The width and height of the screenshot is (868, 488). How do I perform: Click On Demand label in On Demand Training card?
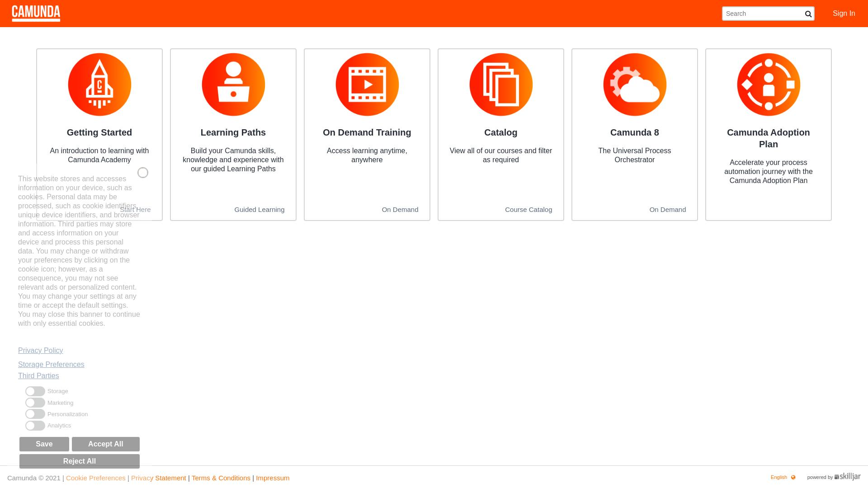[x=400, y=210]
